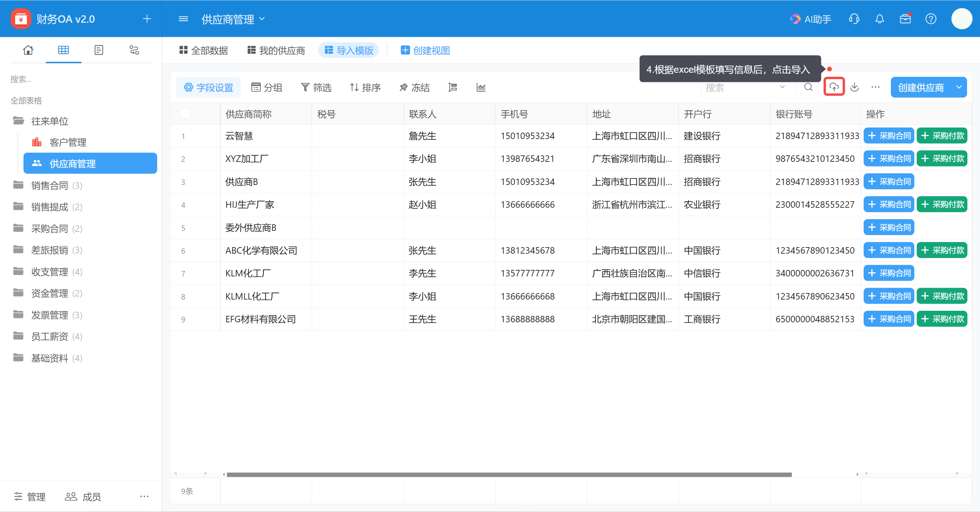980x512 pixels.
Task: Select the ABC化学有限公司 cell
Action: [x=266, y=250]
